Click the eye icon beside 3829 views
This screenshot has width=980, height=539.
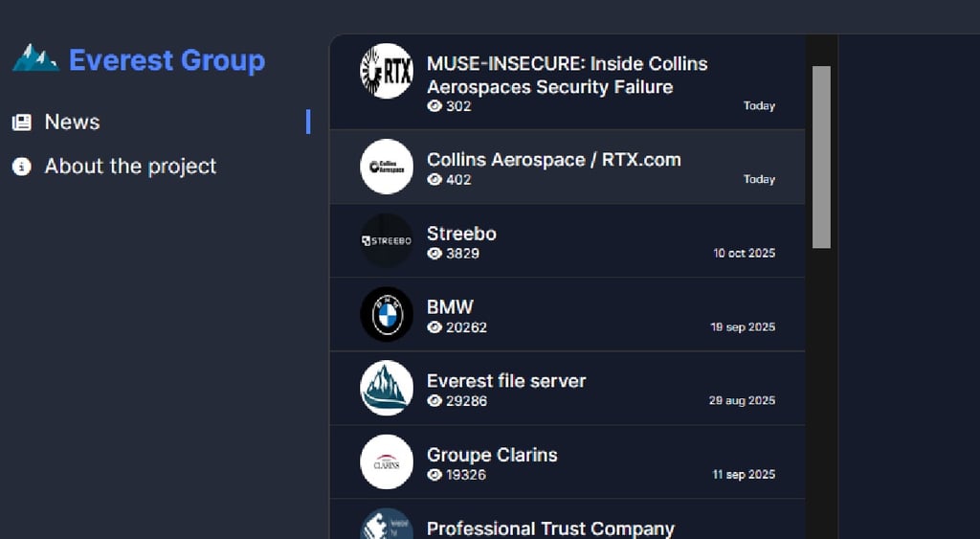point(434,254)
